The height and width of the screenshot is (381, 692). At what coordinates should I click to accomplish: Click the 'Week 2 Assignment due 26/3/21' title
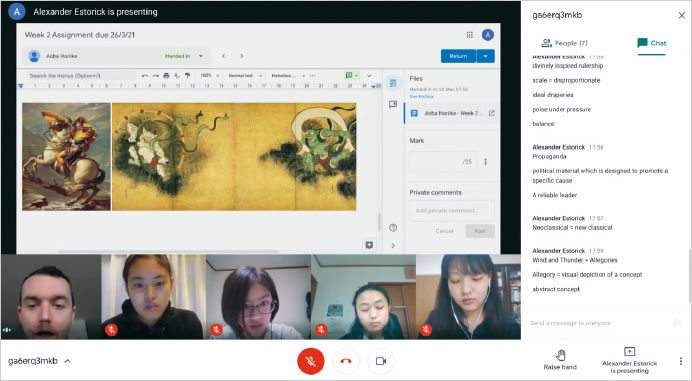(79, 35)
